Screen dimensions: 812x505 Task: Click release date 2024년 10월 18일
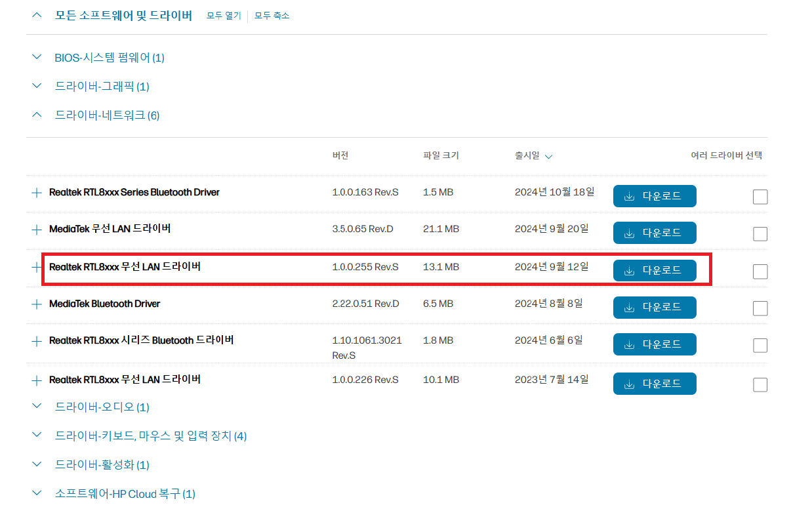click(x=555, y=192)
